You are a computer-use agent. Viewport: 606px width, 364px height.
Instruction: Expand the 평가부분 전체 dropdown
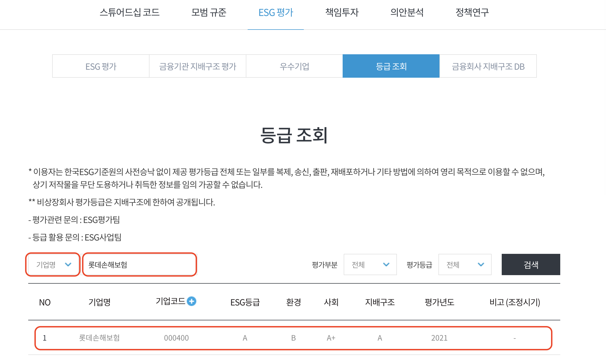tap(370, 264)
